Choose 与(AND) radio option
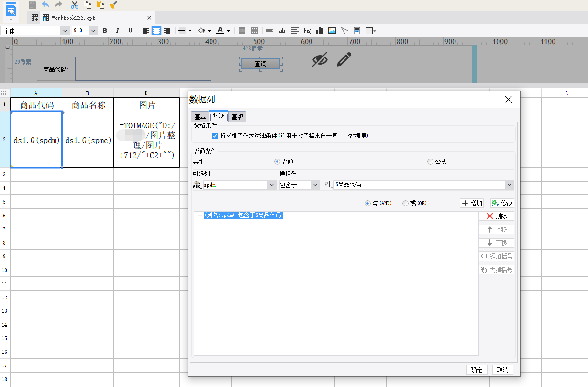 point(367,203)
